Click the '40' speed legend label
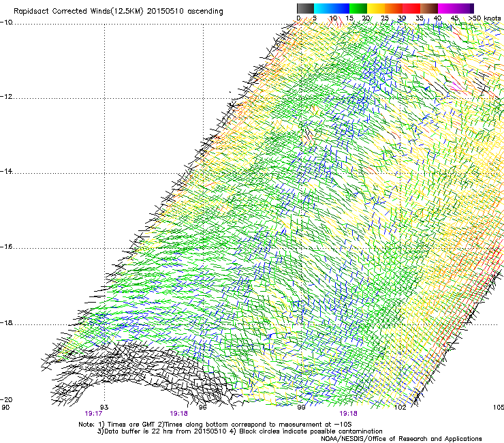The image size is (504, 443). click(x=437, y=18)
